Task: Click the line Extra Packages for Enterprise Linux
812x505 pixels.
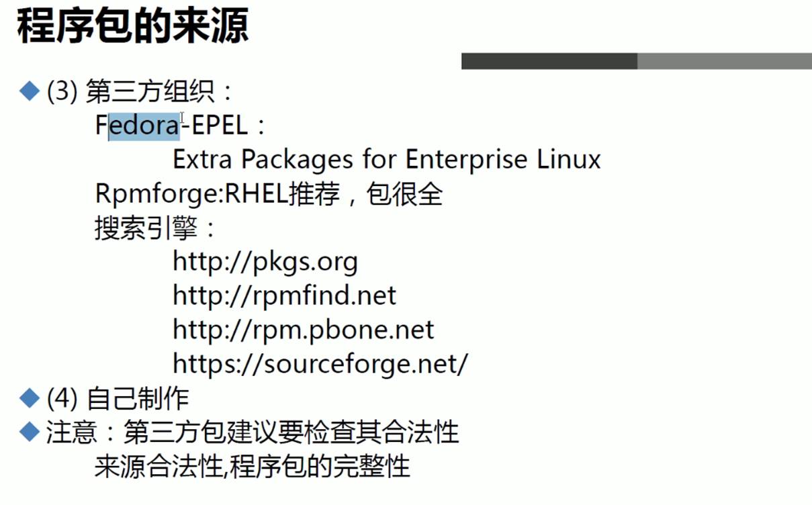Action: (386, 159)
